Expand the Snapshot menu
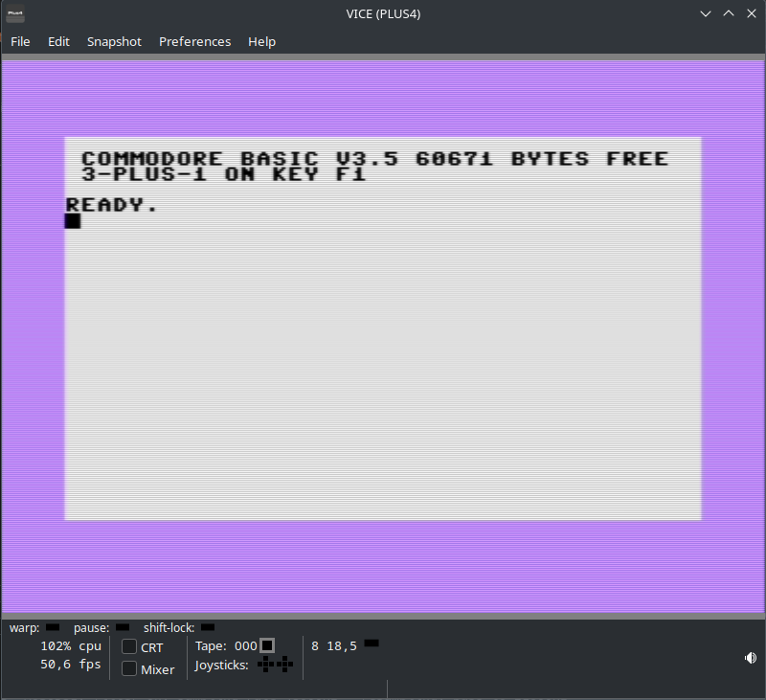Image resolution: width=766 pixels, height=700 pixels. click(x=114, y=41)
